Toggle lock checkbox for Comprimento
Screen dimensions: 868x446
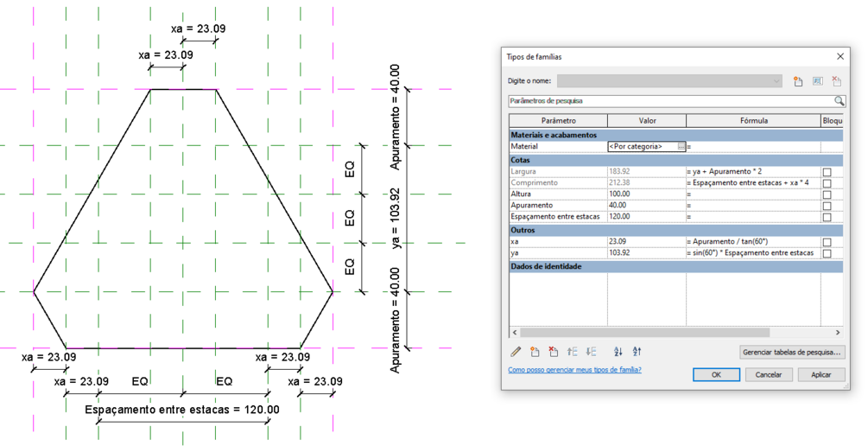(x=827, y=183)
